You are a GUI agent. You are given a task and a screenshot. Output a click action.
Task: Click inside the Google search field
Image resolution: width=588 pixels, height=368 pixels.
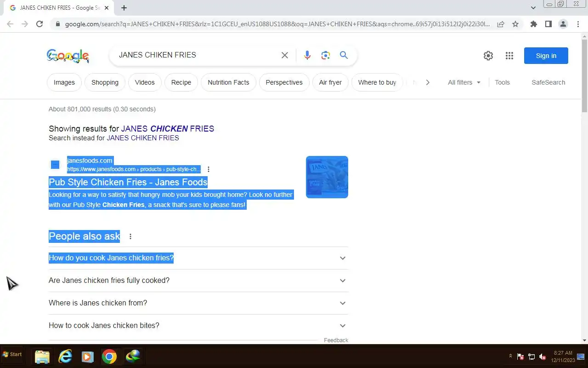(198, 55)
